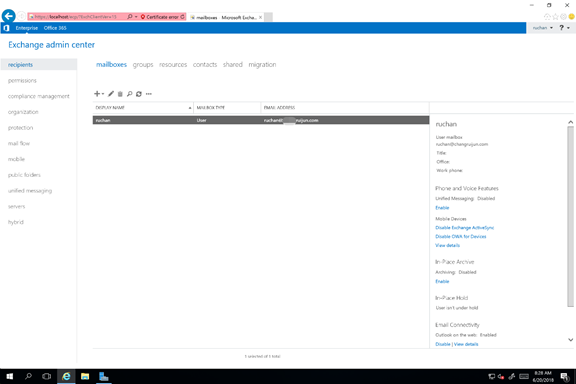Viewport: 576px width, 384px height.
Task: Open the hybrid section
Action: [x=16, y=222]
